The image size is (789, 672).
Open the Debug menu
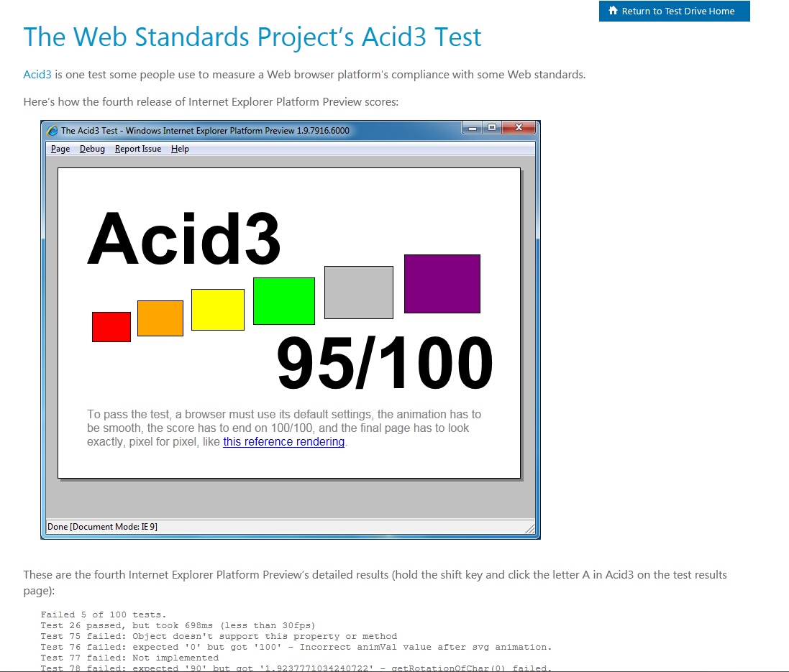[92, 149]
